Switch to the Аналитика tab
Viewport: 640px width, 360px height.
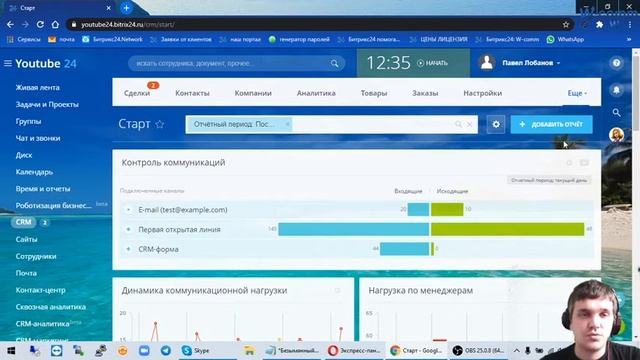point(316,93)
